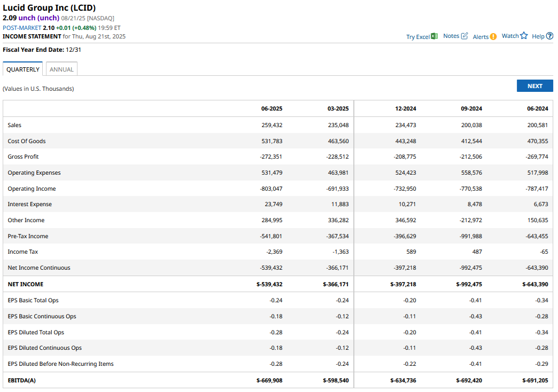Switch to the ANNUAL tab
558x392 pixels.
(61, 69)
